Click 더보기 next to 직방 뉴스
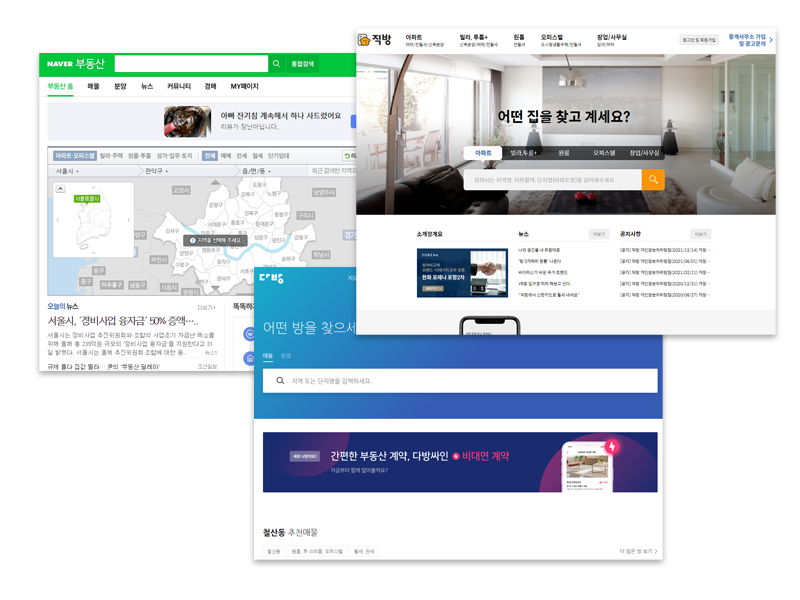Image resolution: width=800 pixels, height=600 pixels. [x=599, y=234]
